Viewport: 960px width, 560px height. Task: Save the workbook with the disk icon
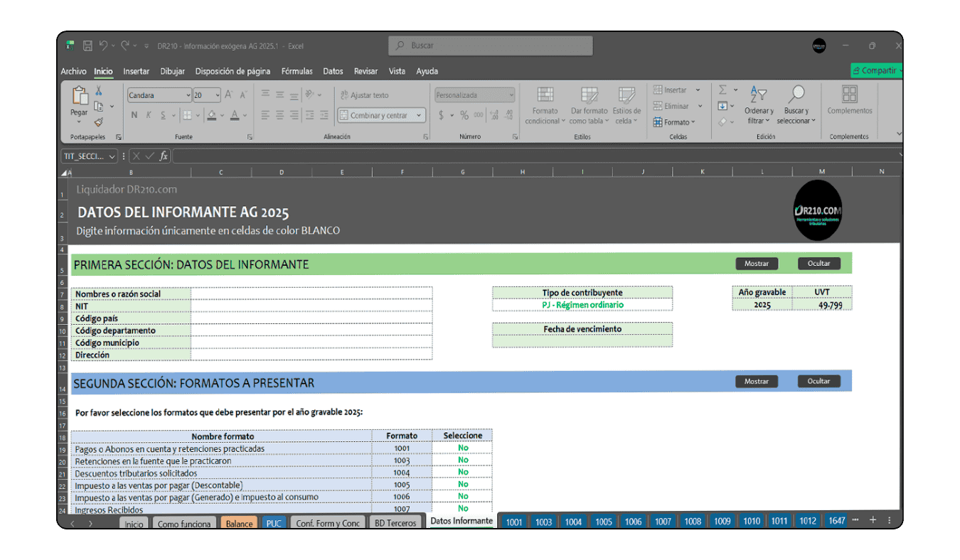coord(88,46)
